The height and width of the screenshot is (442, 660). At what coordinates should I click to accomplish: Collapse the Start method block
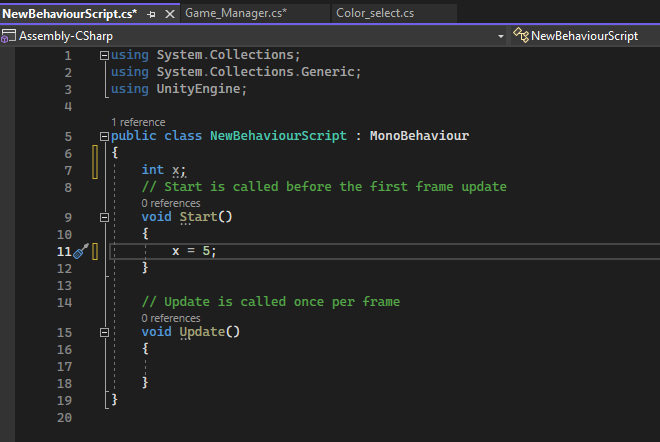pos(105,216)
